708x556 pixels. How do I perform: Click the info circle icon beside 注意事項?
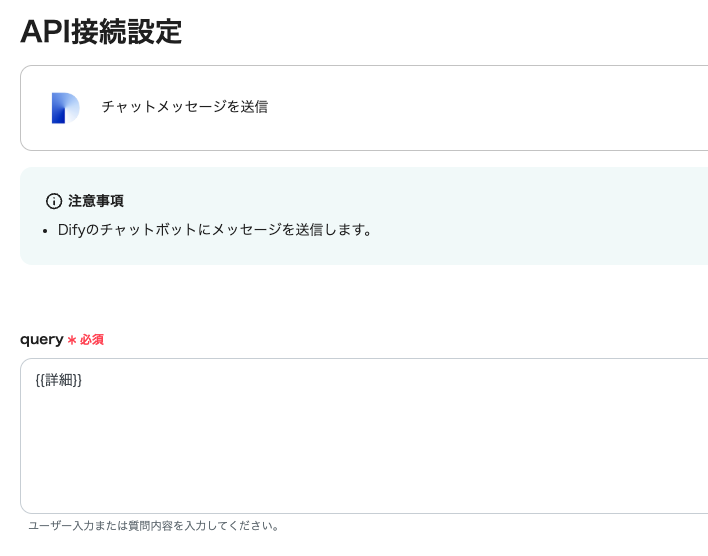[x=54, y=201]
